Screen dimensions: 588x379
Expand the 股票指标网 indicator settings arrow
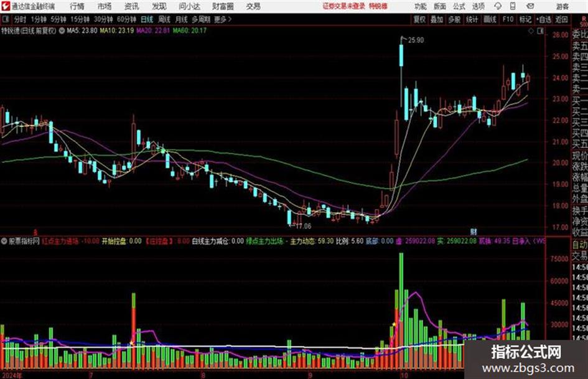pyautogui.click(x=4, y=241)
